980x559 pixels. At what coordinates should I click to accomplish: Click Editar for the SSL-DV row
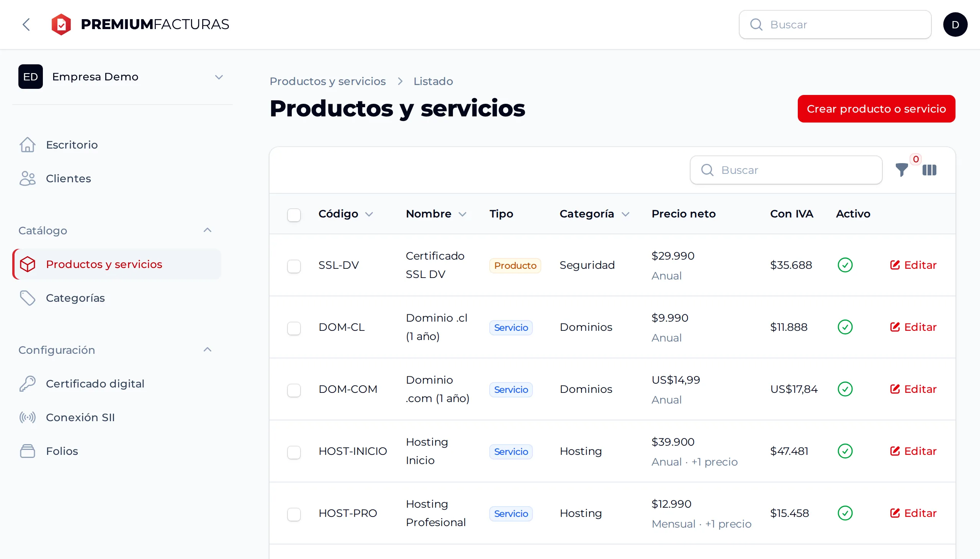point(913,265)
